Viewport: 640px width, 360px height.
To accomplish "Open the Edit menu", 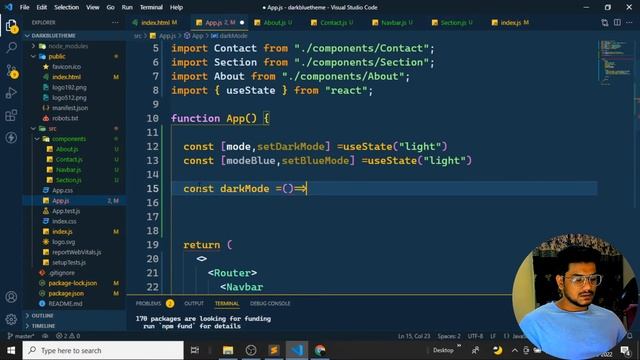I will tap(42, 7).
